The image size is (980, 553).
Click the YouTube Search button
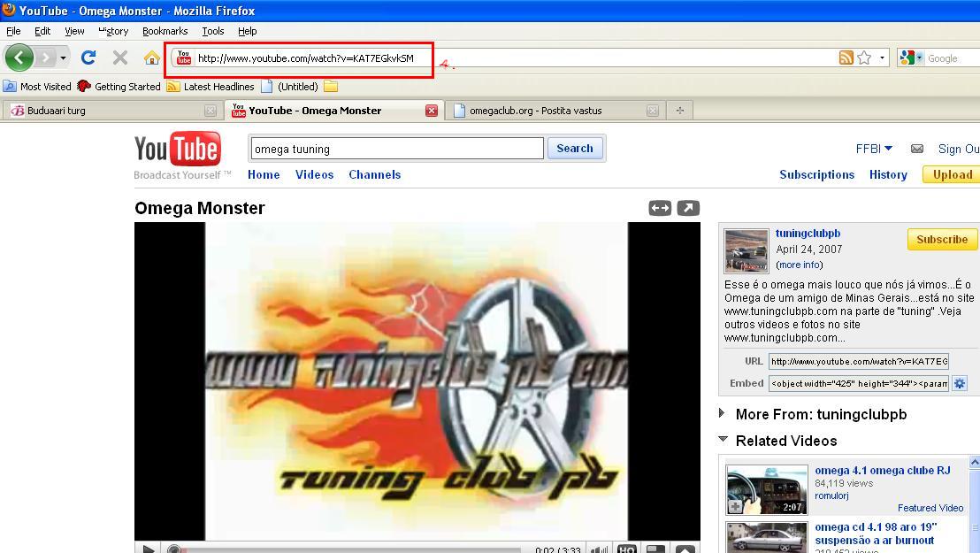[575, 149]
